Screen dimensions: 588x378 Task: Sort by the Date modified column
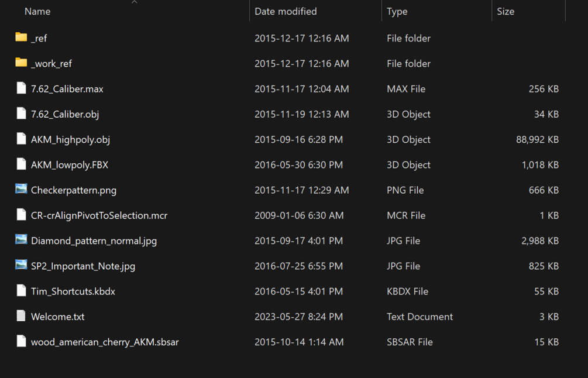click(x=286, y=12)
